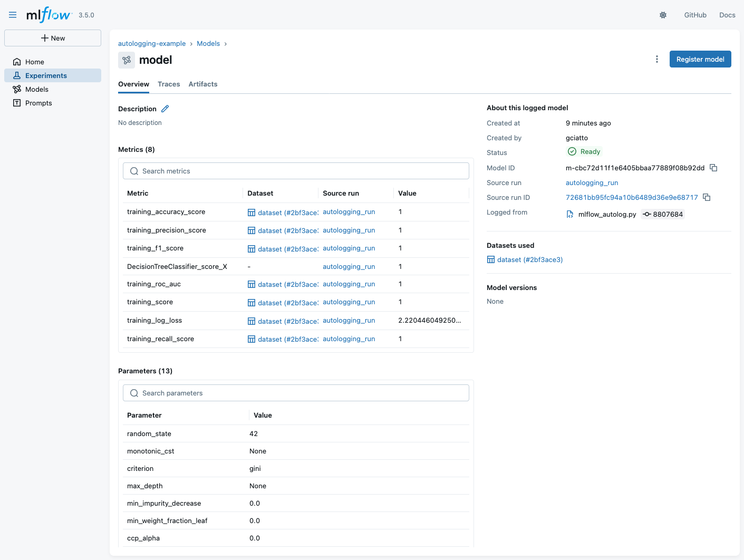The height and width of the screenshot is (560, 744).
Task: Open the autologging_run source run link
Action: (592, 182)
